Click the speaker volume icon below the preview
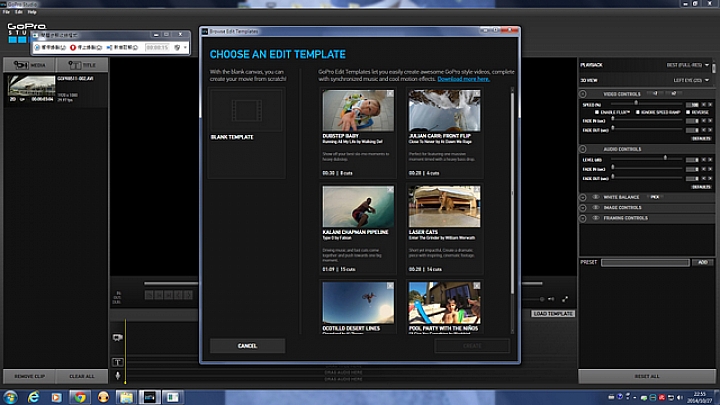This screenshot has width=720, height=405. 551,299
